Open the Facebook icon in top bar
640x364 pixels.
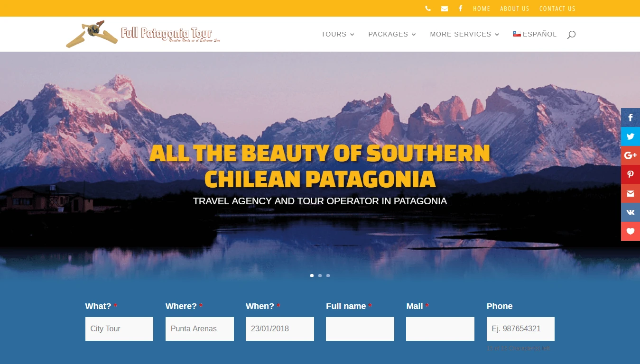(x=460, y=9)
